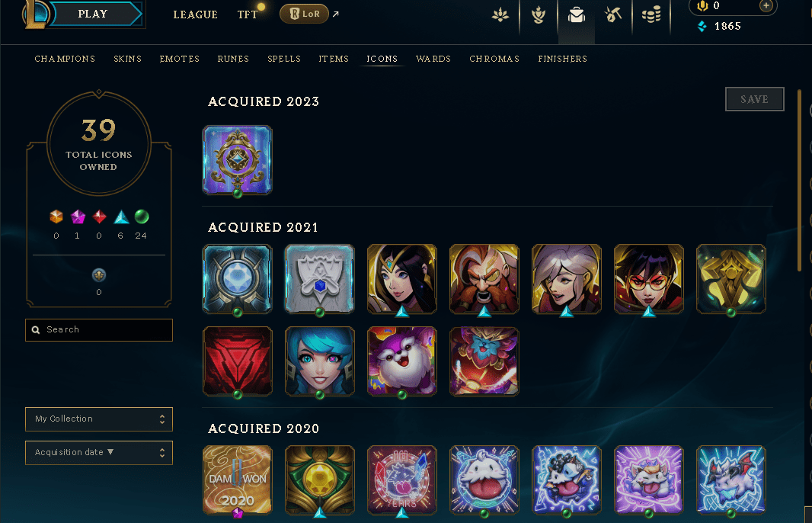Select the blue-haired girl summoner icon
Screen dimensions: 812x523
pos(320,361)
